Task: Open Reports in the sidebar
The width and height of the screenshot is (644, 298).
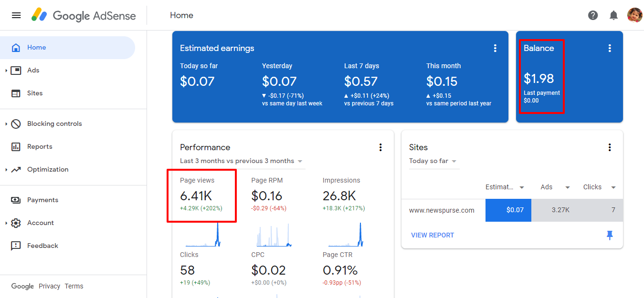Action: pos(67,147)
